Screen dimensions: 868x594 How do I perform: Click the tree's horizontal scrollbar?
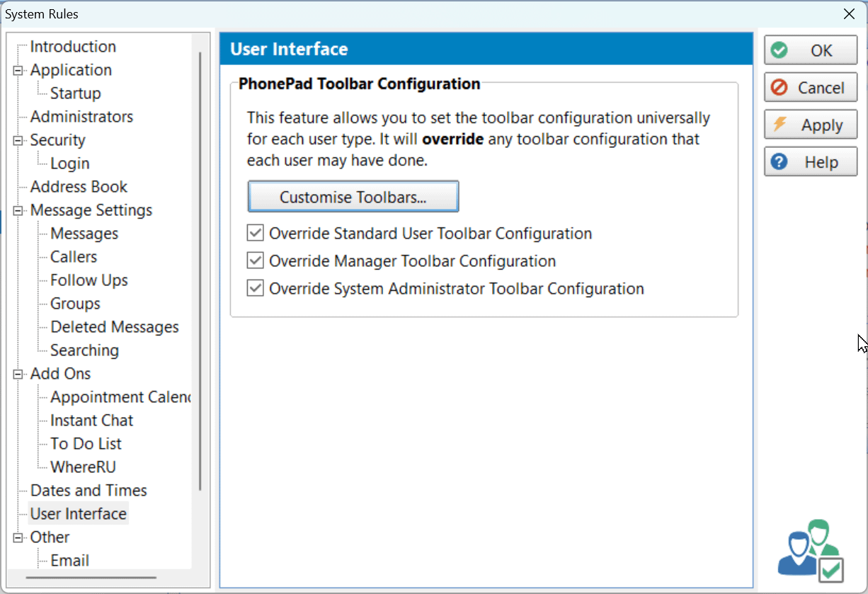pyautogui.click(x=91, y=578)
